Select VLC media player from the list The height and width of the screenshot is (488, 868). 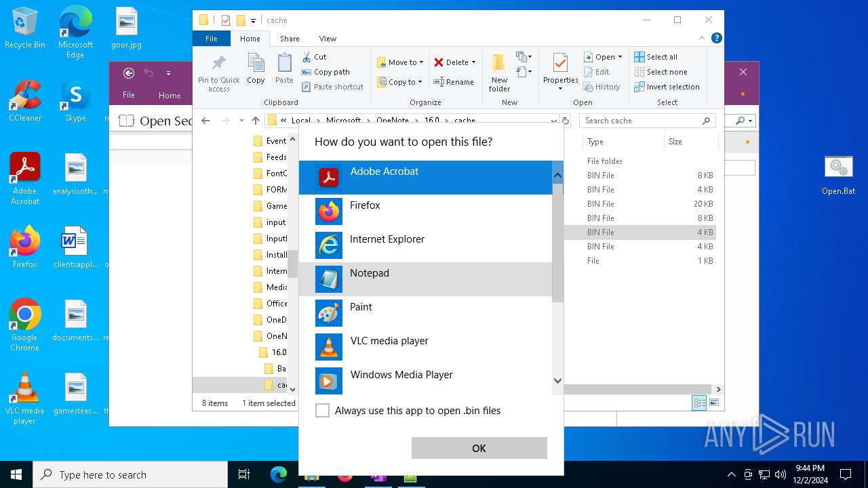[426, 347]
